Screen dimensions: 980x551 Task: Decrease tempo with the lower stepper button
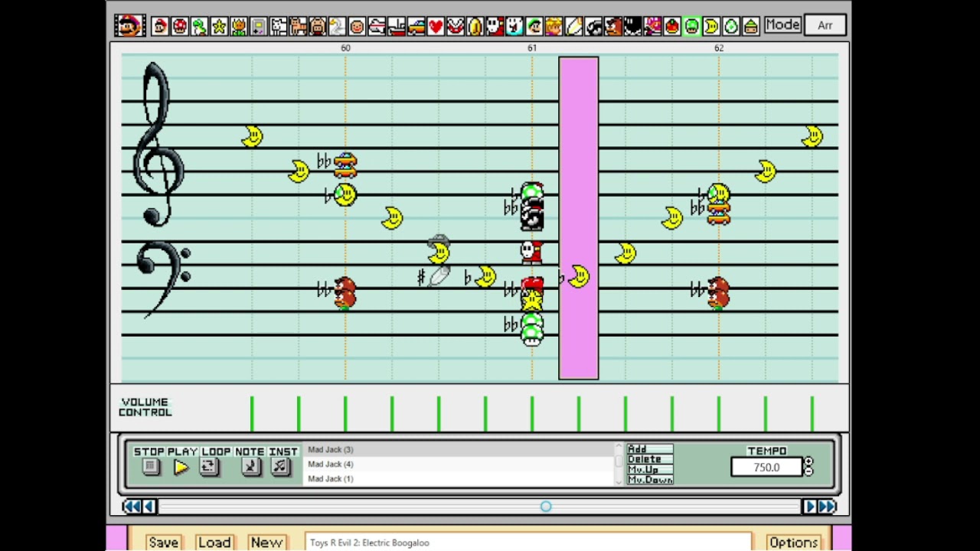point(808,471)
